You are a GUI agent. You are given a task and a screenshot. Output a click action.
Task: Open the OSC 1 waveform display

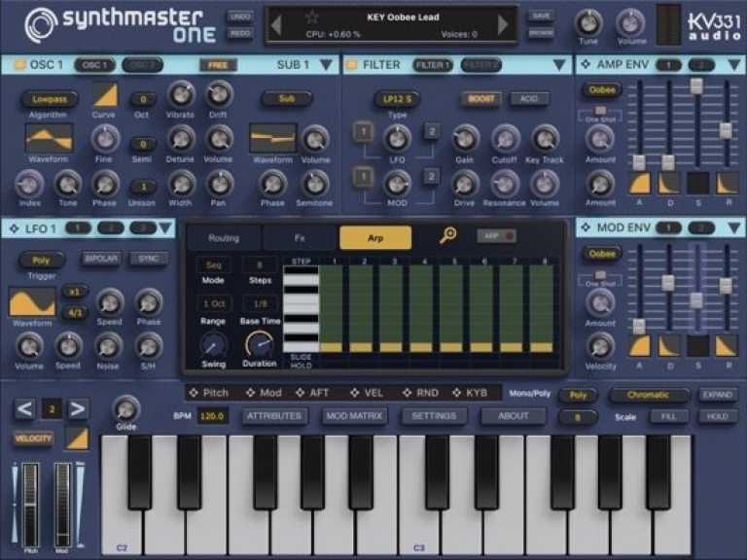(49, 137)
